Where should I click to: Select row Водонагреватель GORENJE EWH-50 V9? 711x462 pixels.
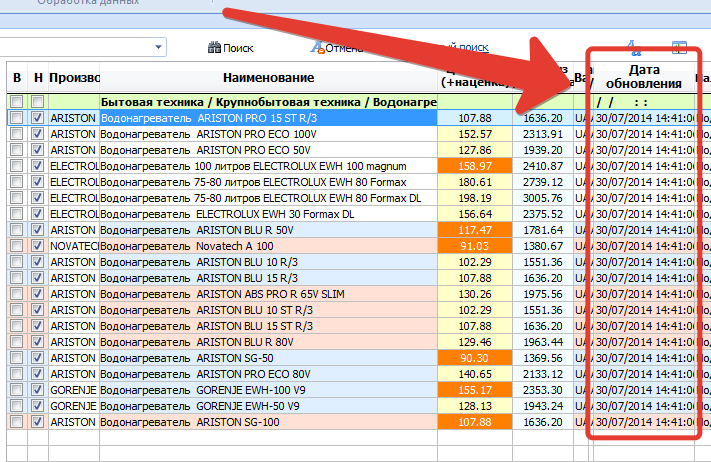[268, 406]
